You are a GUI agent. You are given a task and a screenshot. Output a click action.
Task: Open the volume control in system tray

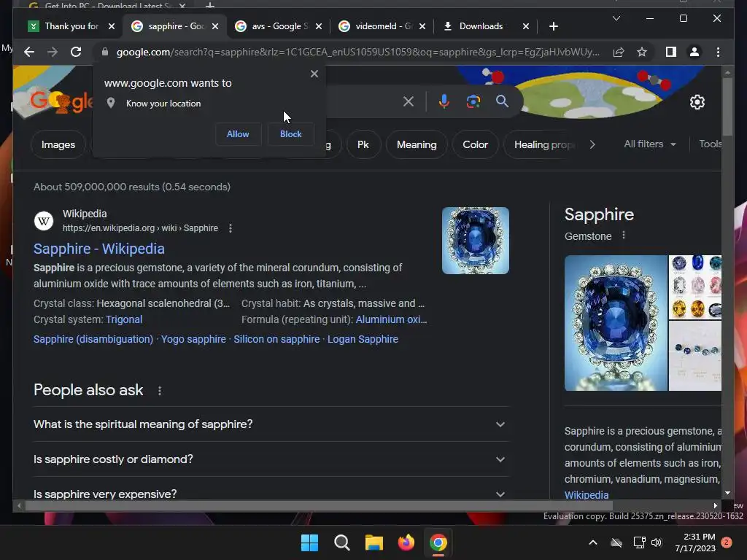[x=657, y=542]
